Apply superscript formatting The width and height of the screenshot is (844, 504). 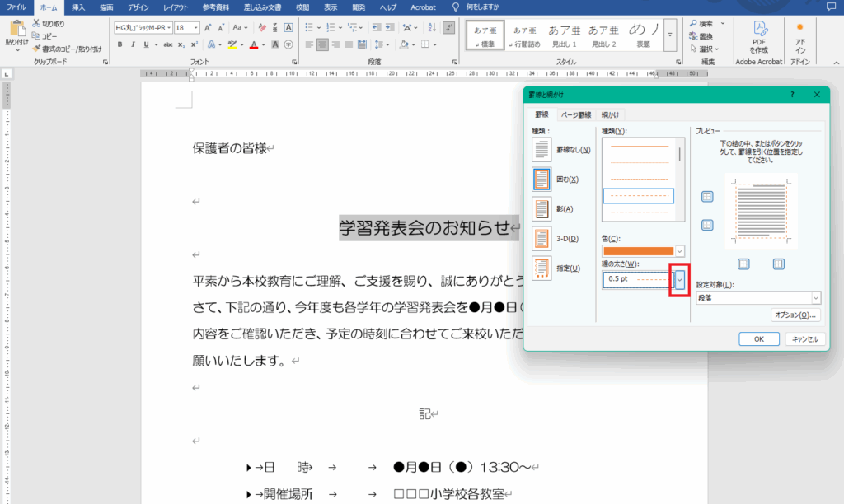[195, 44]
